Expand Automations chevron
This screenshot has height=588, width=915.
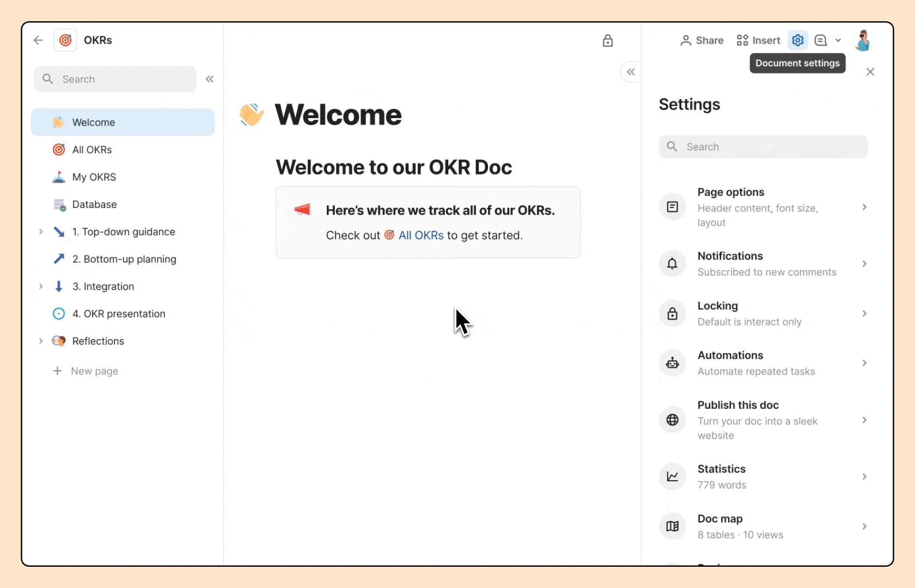coord(864,363)
